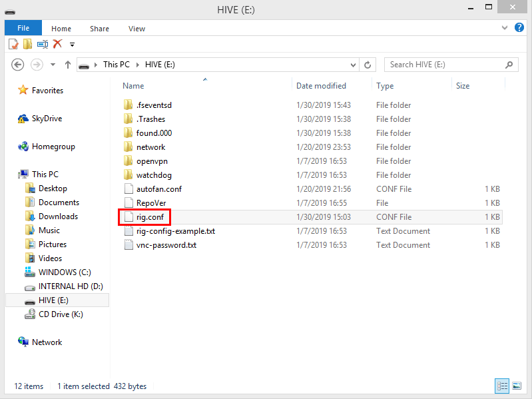Click the Search HIVE (E:) box

[x=445, y=65]
